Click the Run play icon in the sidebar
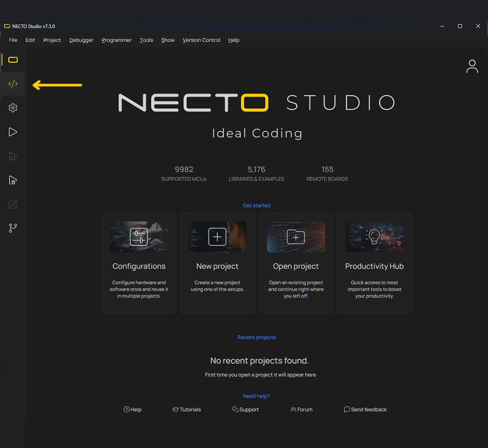Screen dimensions: 488x448 point(13,132)
